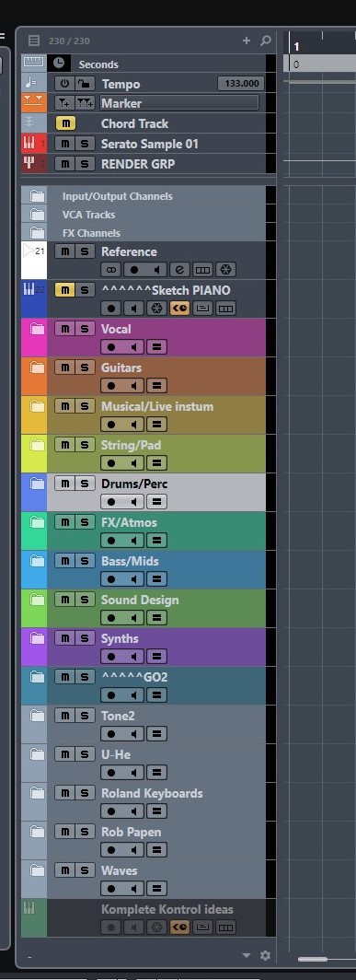Activate the Tempo track power button
The width and height of the screenshot is (356, 980).
(x=64, y=84)
